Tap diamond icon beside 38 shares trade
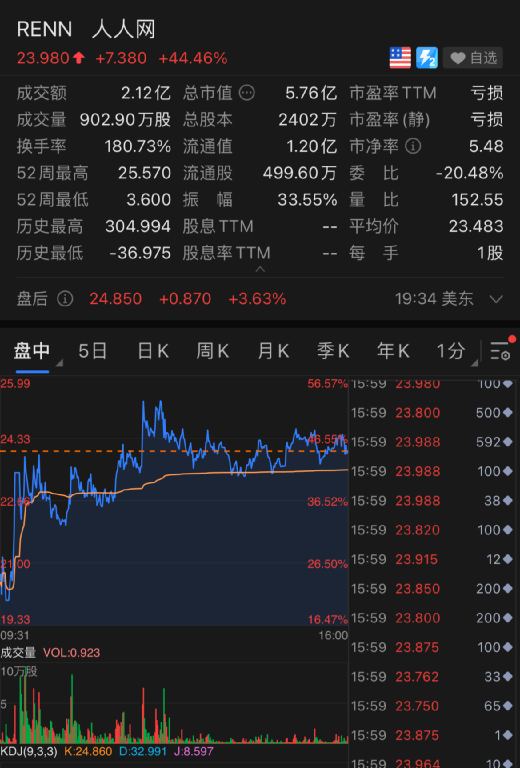 click(508, 501)
